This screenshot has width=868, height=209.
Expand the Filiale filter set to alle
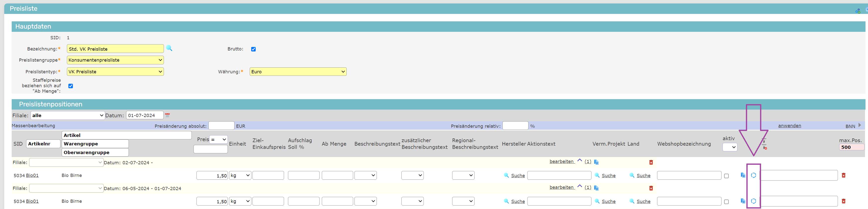click(68, 116)
